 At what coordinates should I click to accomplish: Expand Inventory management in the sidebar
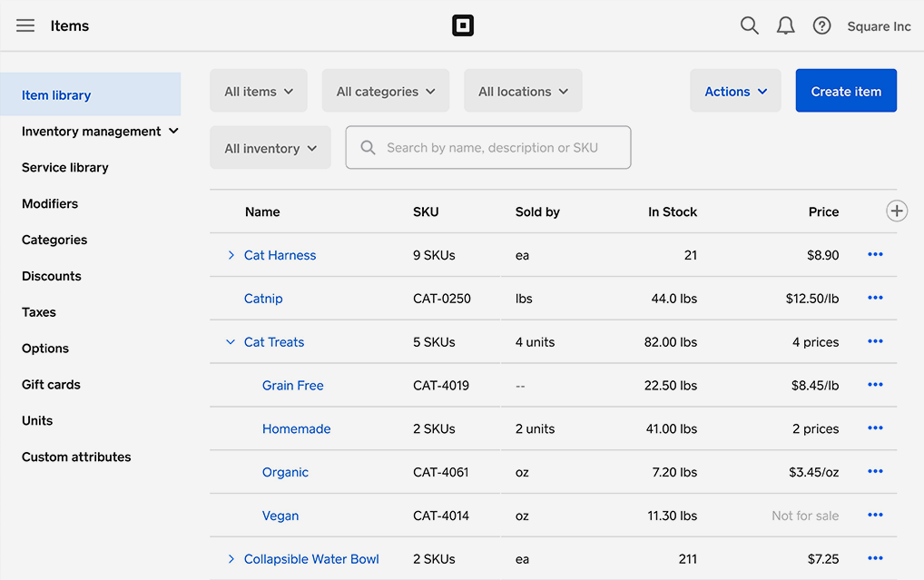coord(100,132)
